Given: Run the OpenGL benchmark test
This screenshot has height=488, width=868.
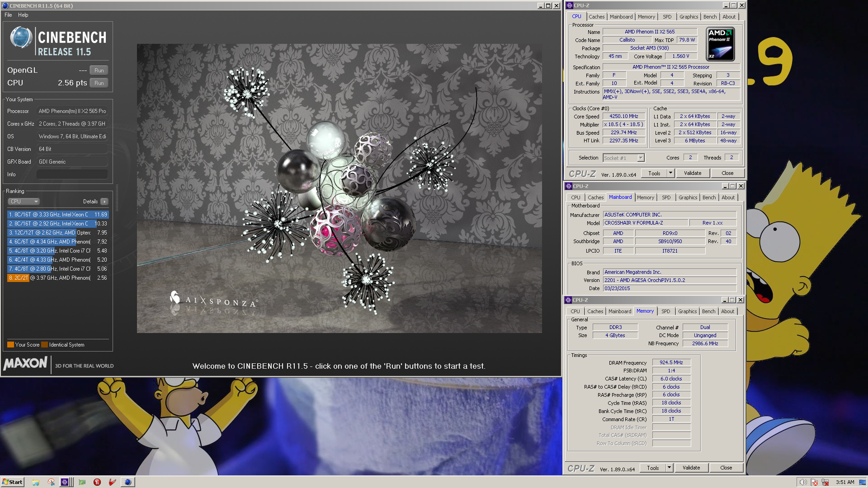Looking at the screenshot, I should coord(99,70).
